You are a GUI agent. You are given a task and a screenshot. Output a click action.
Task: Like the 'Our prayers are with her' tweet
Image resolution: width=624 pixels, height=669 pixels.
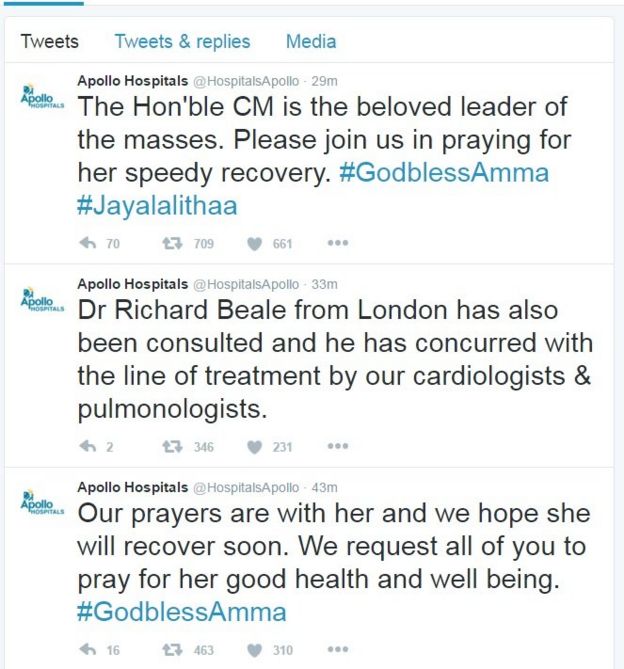click(254, 650)
